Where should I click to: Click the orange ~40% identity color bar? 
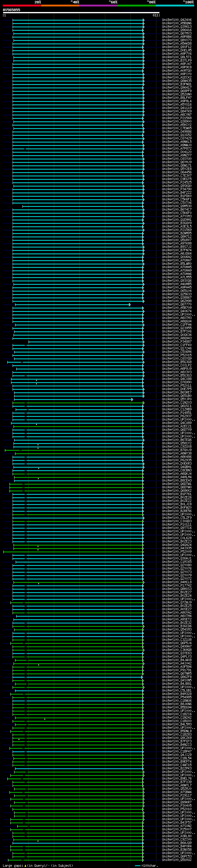pos(60,6)
